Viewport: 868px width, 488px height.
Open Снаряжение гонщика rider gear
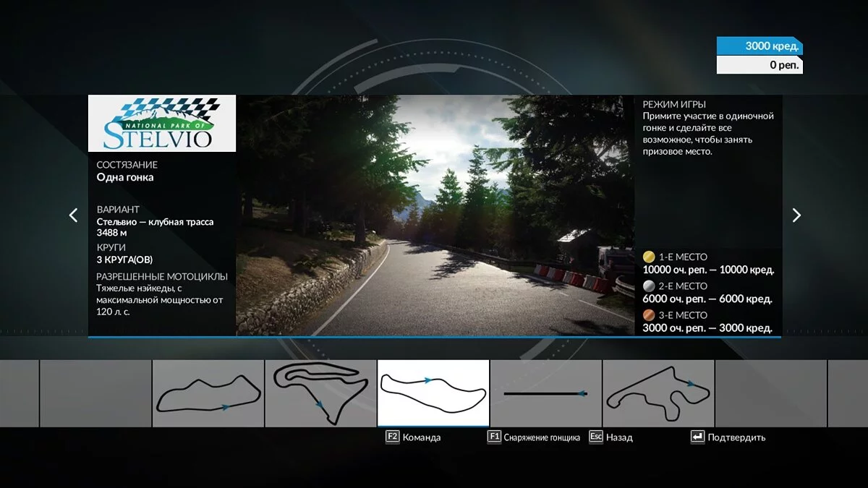542,437
